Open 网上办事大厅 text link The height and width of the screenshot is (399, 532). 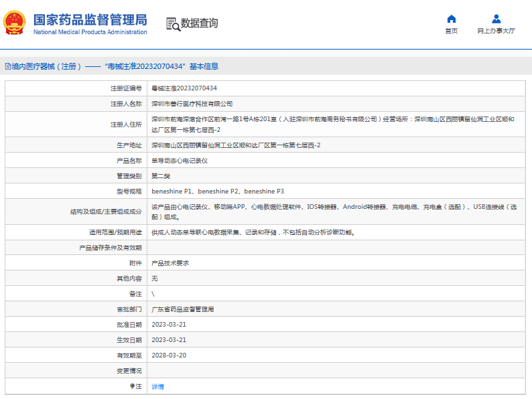[x=496, y=31]
